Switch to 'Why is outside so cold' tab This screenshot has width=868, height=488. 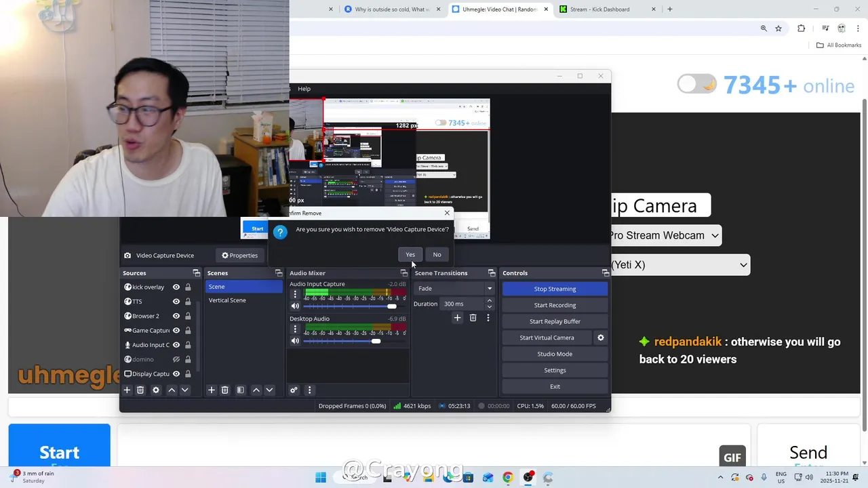pyautogui.click(x=392, y=9)
